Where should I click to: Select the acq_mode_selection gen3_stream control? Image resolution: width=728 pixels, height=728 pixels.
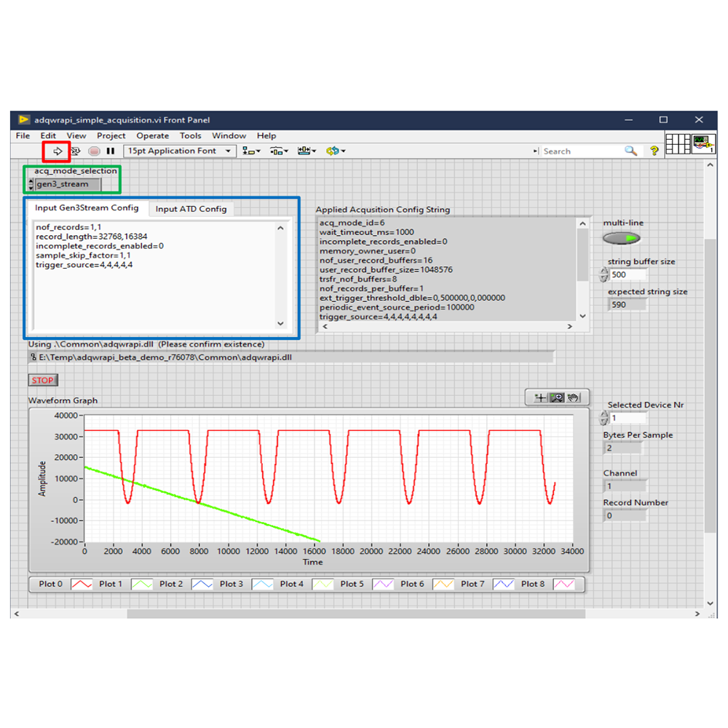(69, 183)
